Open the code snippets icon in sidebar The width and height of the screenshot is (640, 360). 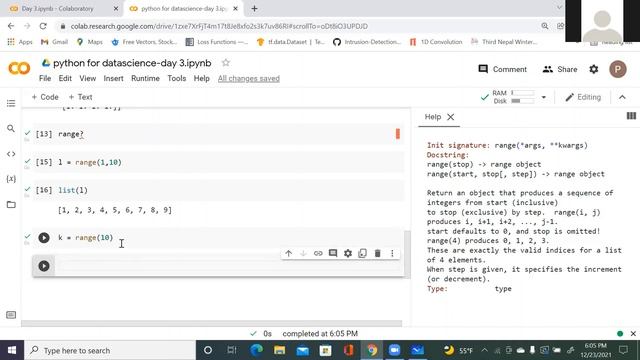pos(11,154)
